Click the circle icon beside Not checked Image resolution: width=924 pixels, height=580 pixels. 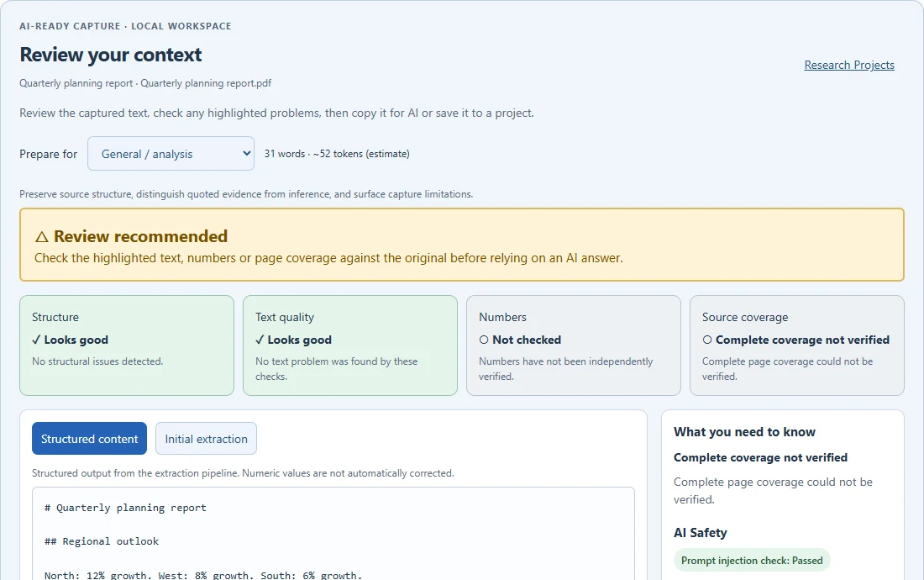[x=484, y=340]
